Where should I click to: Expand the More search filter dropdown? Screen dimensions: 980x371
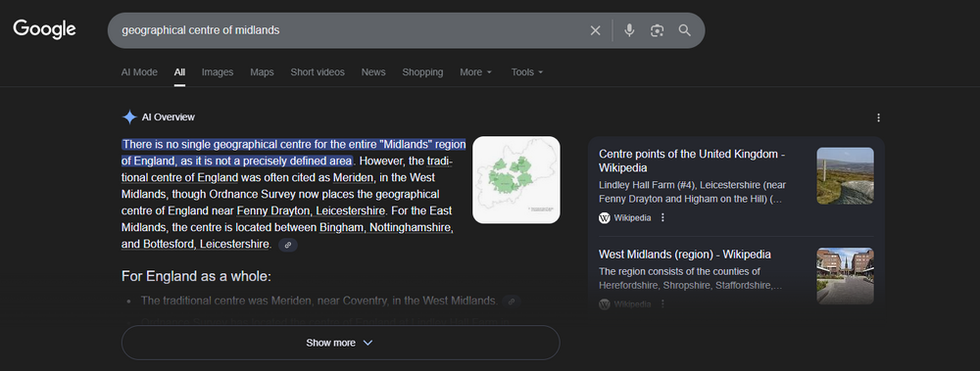tap(476, 72)
